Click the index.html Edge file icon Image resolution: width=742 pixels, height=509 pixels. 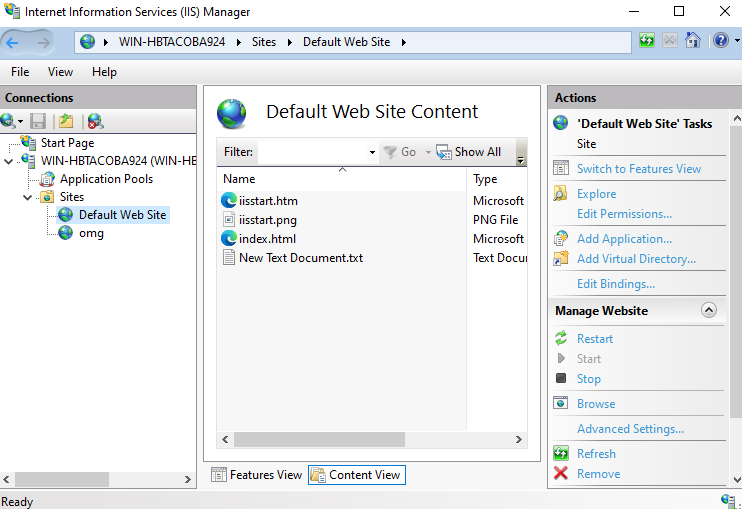[229, 238]
